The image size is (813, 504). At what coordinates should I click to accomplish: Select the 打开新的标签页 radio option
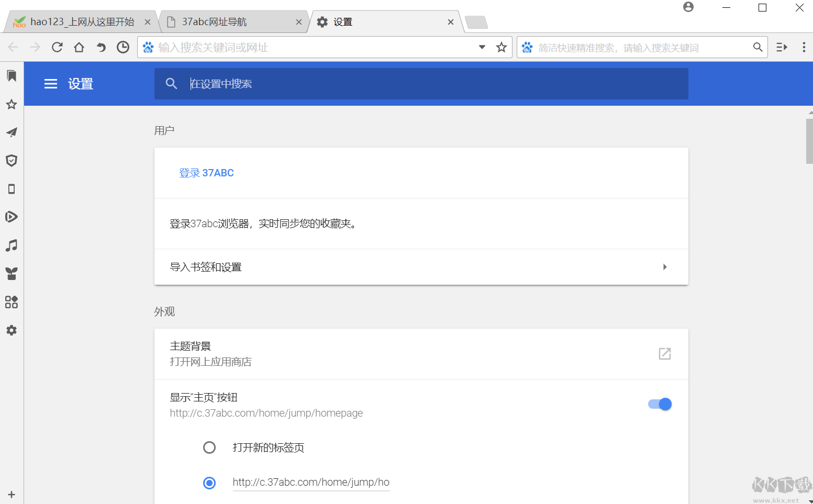(209, 447)
